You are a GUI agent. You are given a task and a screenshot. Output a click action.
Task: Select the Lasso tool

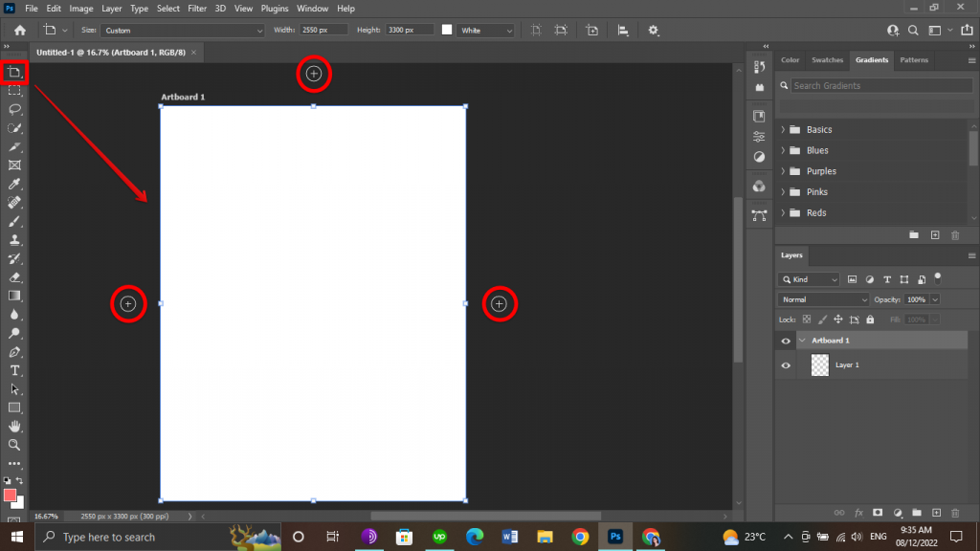[13, 110]
